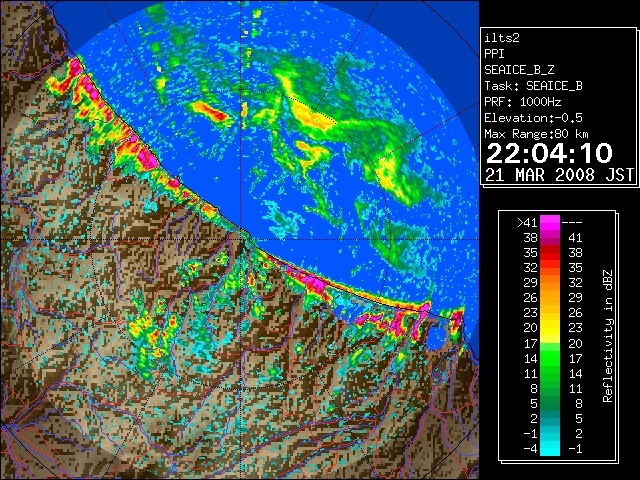640x480 pixels.
Task: Click the yellow swatch beside '20' on the left
Action: pyautogui.click(x=550, y=328)
